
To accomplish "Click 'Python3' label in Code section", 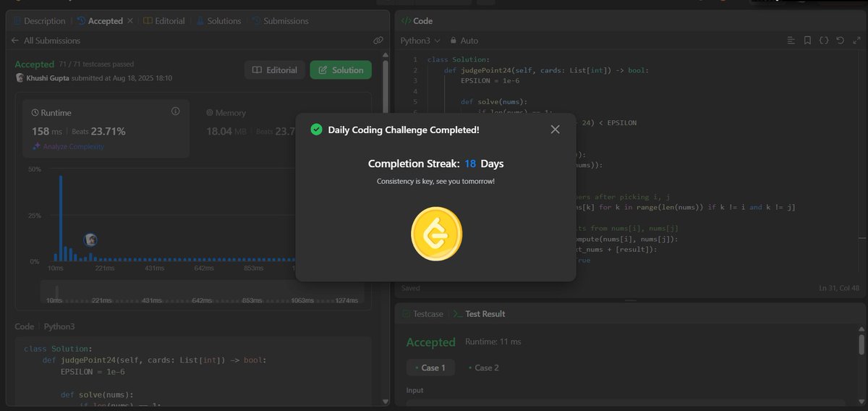I will [59, 327].
